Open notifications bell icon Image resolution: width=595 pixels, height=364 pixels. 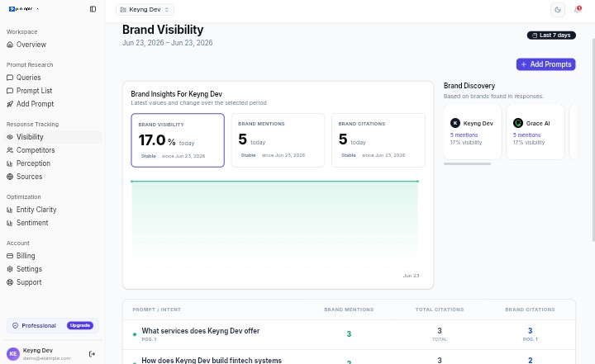tap(578, 9)
